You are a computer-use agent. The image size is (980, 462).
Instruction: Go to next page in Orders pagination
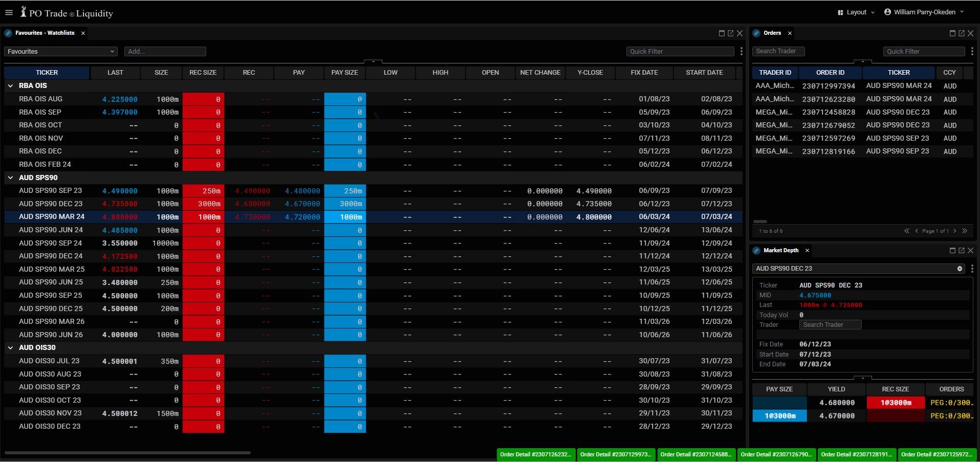pos(955,231)
